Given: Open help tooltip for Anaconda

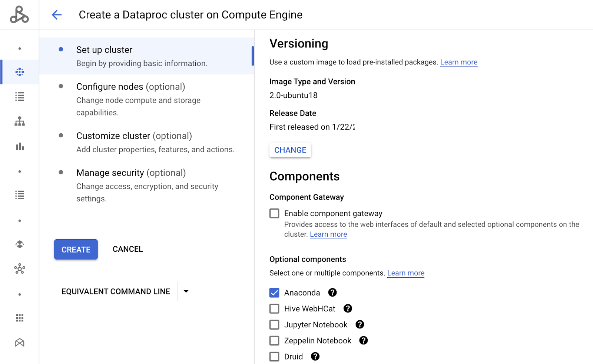Looking at the screenshot, I should [x=332, y=293].
